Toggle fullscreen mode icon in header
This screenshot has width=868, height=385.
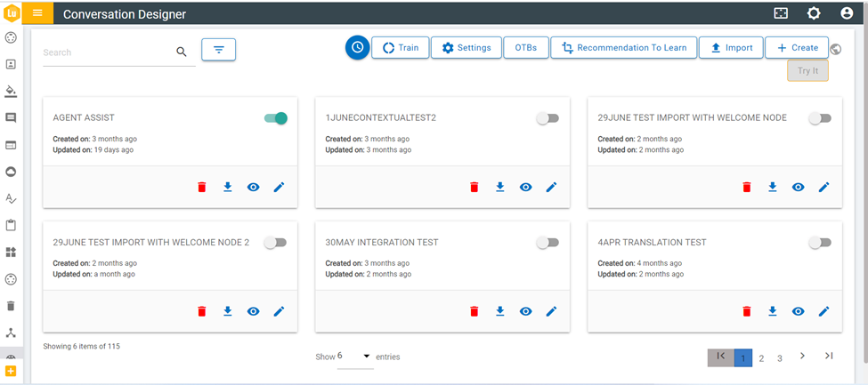(x=781, y=14)
